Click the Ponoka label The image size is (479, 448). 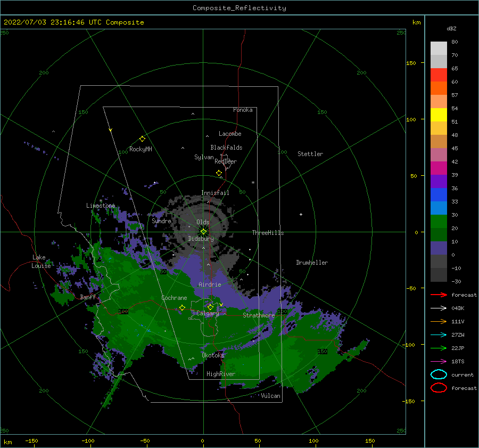243,110
